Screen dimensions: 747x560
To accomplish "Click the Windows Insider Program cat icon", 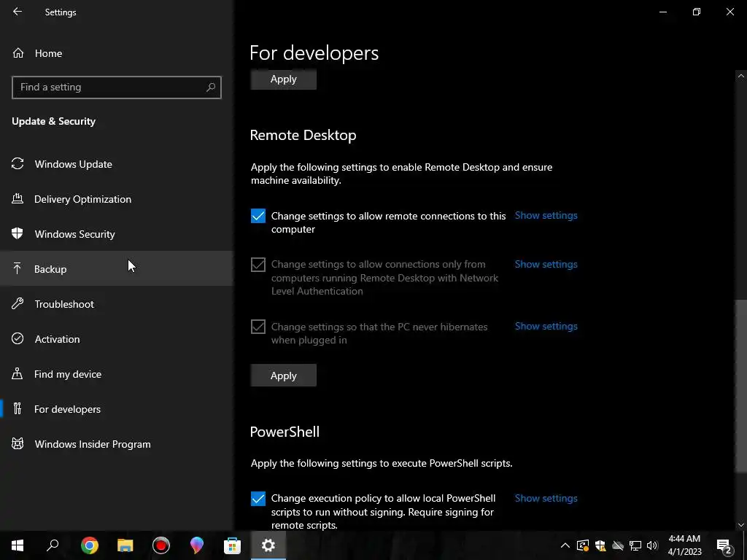I will pyautogui.click(x=18, y=443).
